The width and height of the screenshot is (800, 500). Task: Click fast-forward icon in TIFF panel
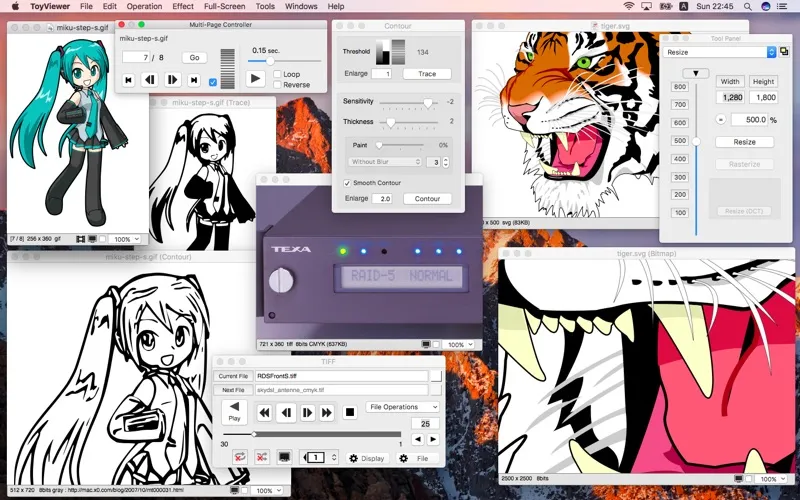point(327,413)
